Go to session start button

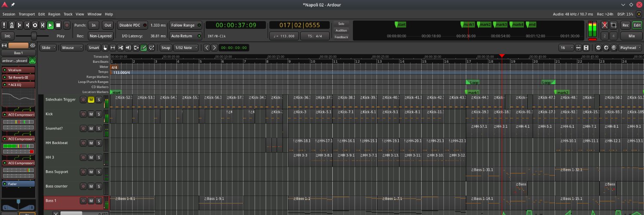click(20, 25)
